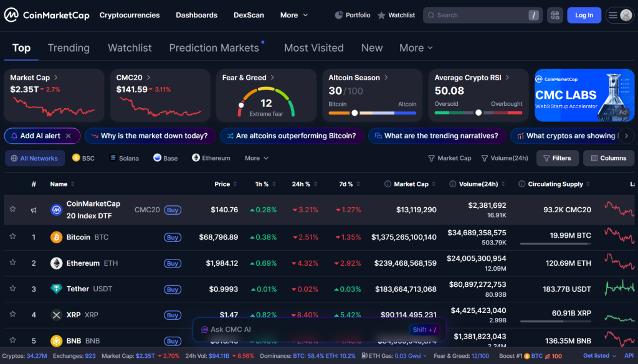Toggle the watchlist star for Ethereum
This screenshot has height=364, width=638.
click(x=12, y=263)
